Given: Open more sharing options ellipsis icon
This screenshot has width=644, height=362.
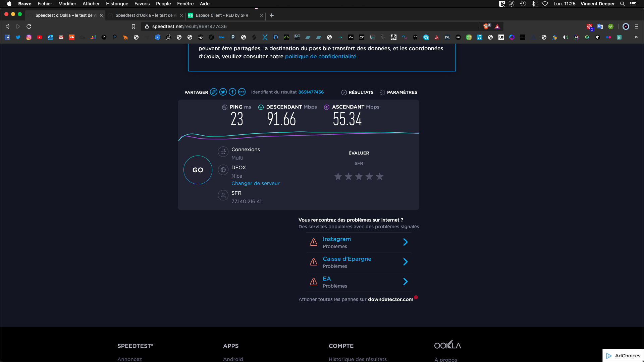Looking at the screenshot, I should coord(242,92).
